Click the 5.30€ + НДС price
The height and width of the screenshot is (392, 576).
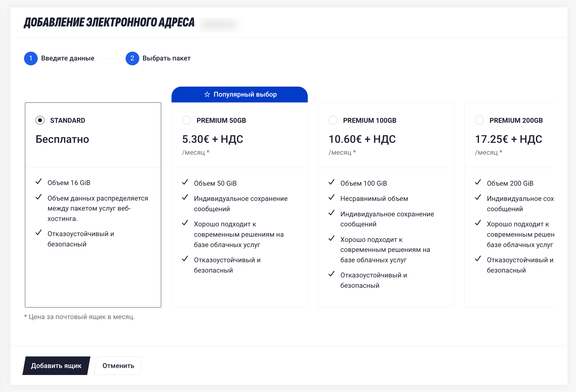coord(213,139)
